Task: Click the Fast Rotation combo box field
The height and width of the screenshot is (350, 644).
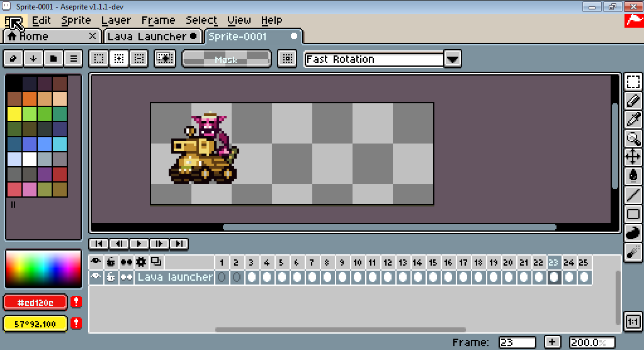Action: tap(374, 59)
